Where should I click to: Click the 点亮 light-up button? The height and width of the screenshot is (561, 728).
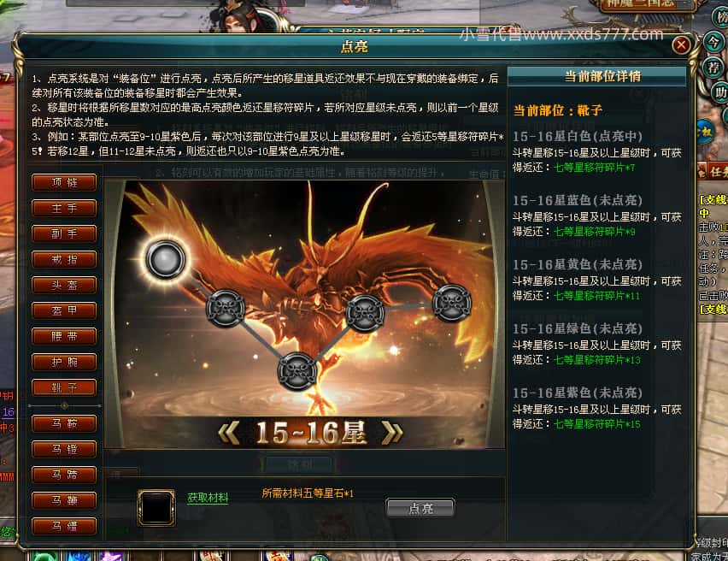pos(420,508)
